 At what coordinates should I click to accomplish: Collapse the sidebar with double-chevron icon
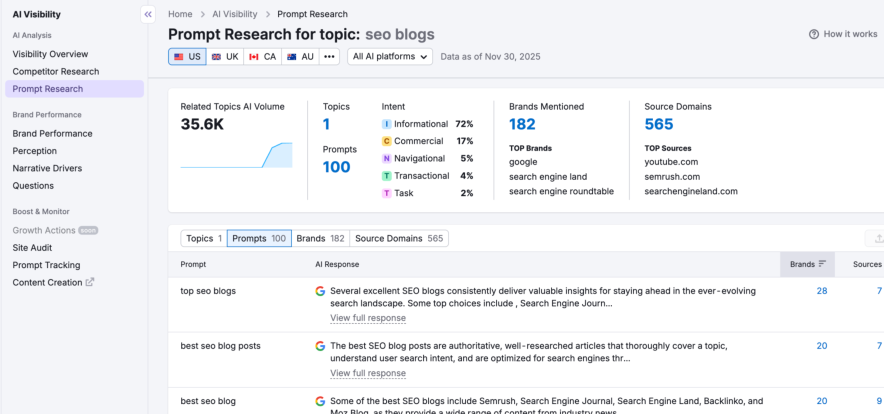[148, 14]
